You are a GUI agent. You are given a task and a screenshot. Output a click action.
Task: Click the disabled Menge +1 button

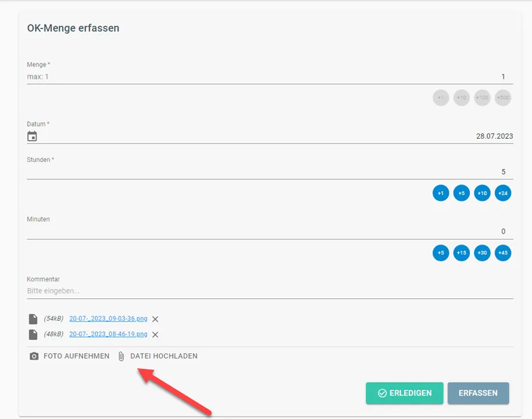441,97
